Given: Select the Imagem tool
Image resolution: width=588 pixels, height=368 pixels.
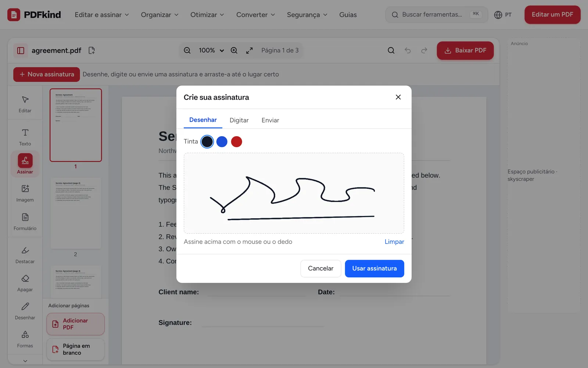Looking at the screenshot, I should pos(25,194).
